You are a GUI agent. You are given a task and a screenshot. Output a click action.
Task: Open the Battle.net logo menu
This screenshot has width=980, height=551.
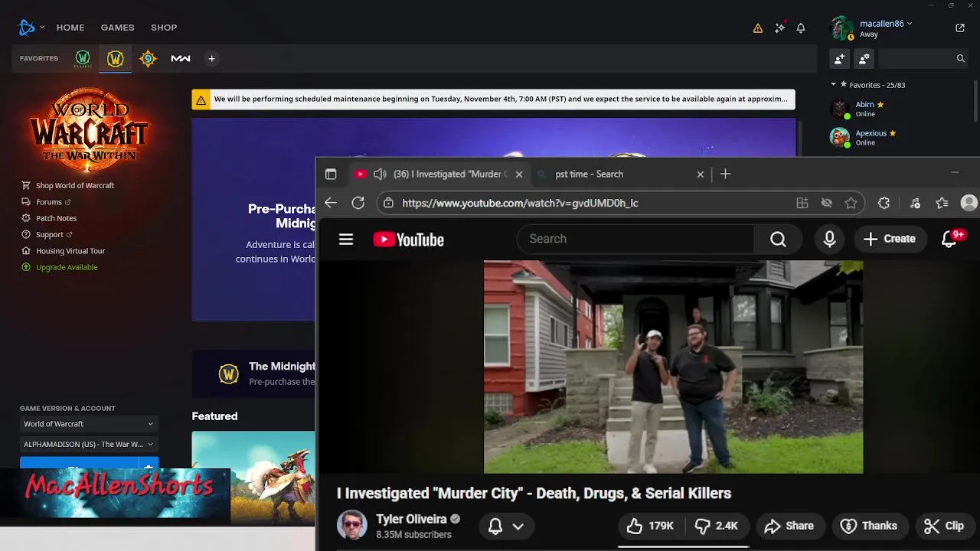coord(31,28)
